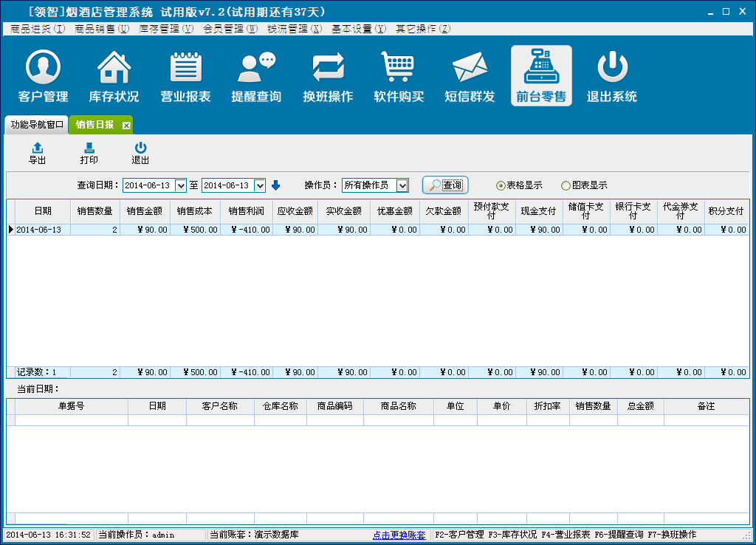
Task: Open the 商品销售 menu
Action: coord(102,29)
